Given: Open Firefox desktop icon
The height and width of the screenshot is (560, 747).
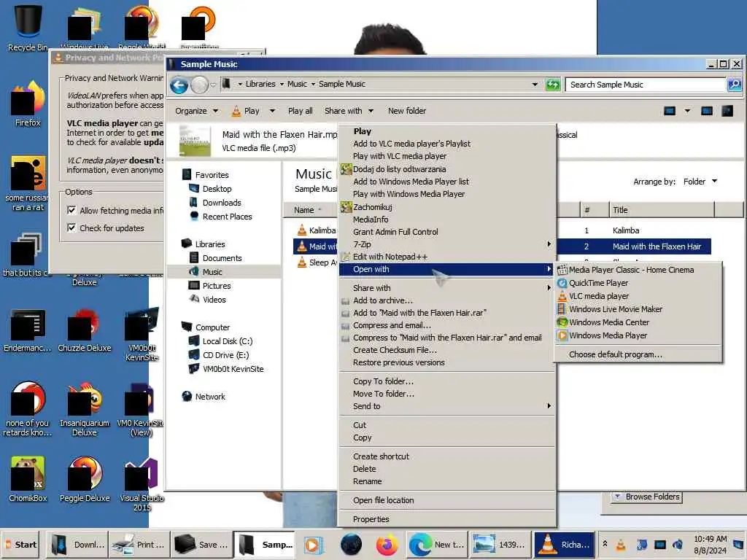Looking at the screenshot, I should coord(28,104).
